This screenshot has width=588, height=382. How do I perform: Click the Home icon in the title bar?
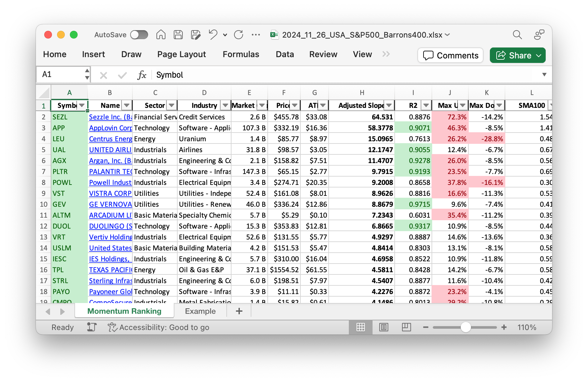pos(161,35)
